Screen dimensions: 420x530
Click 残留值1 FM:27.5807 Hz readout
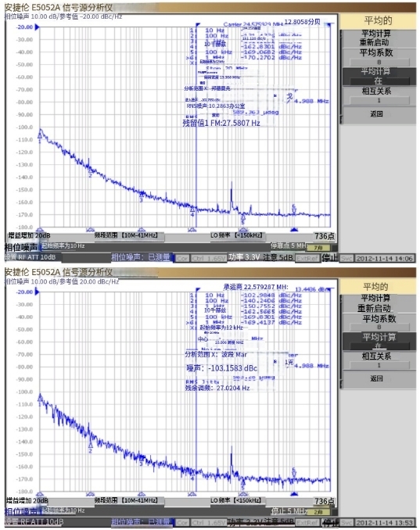tap(221, 123)
